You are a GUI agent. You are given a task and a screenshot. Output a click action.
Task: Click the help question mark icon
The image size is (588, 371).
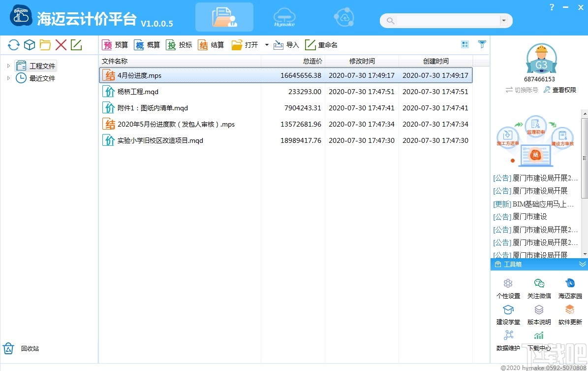click(x=552, y=7)
